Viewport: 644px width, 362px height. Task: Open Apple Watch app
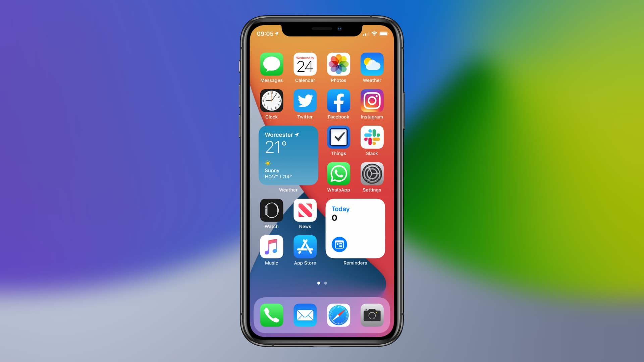(x=272, y=210)
